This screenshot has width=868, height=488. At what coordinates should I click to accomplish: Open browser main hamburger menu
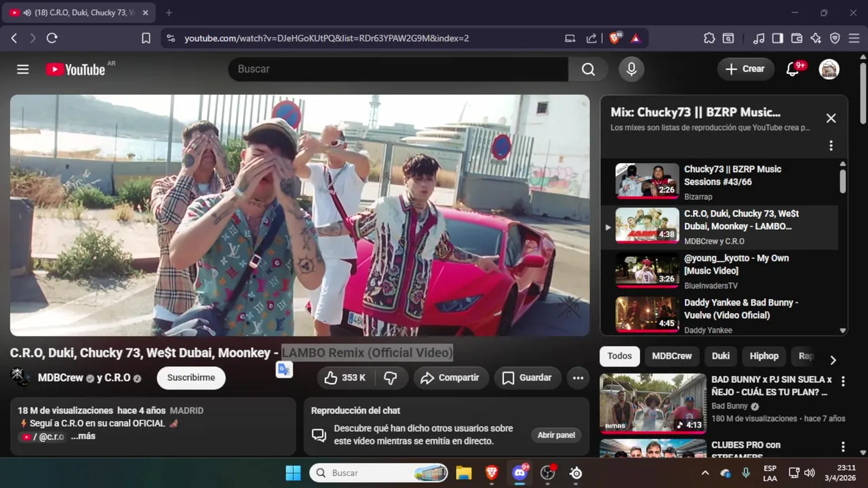tap(854, 39)
